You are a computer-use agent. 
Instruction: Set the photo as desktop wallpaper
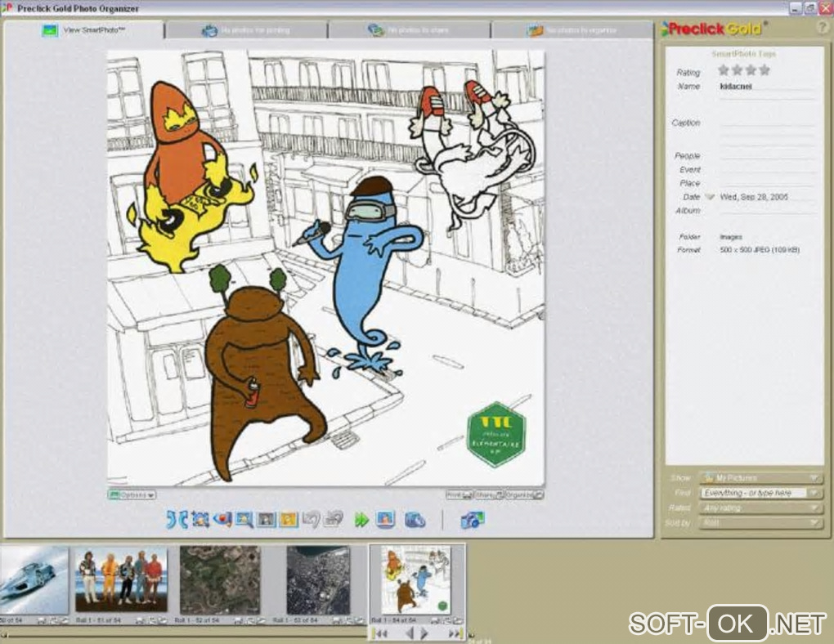[385, 520]
